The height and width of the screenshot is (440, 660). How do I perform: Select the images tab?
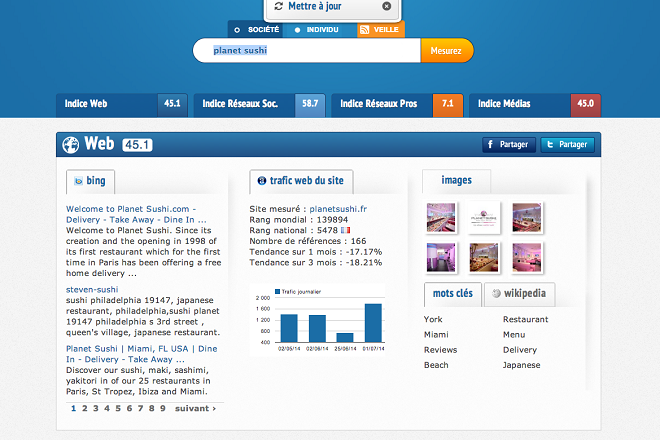(x=456, y=181)
